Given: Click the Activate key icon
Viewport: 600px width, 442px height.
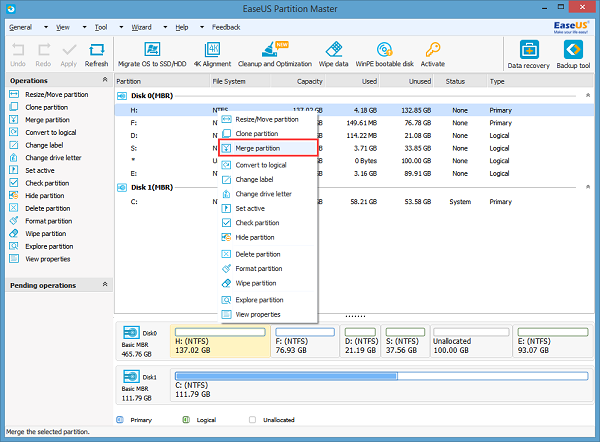Looking at the screenshot, I should (433, 49).
